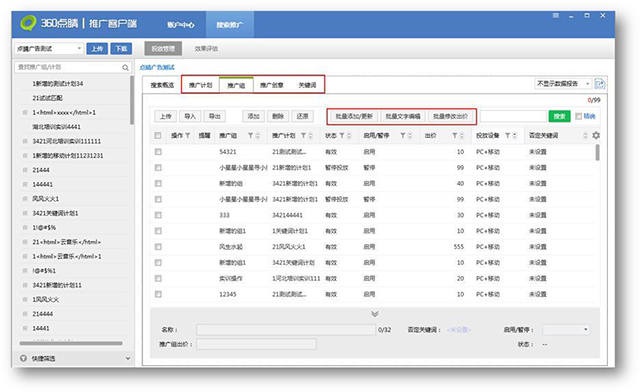The width and height of the screenshot is (640, 392).
Task: Sort by the 推广组 column arrows
Action: pyautogui.click(x=258, y=136)
